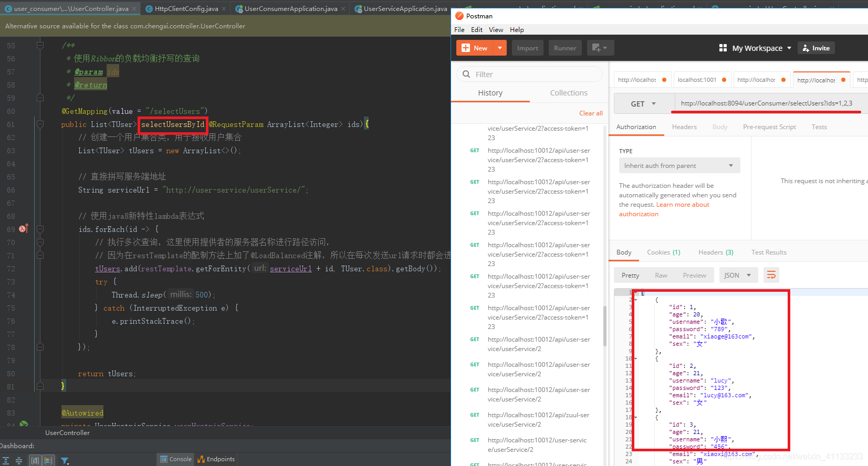Image resolution: width=868 pixels, height=466 pixels.
Task: Toggle the line wrap icon in the response
Action: [771, 276]
